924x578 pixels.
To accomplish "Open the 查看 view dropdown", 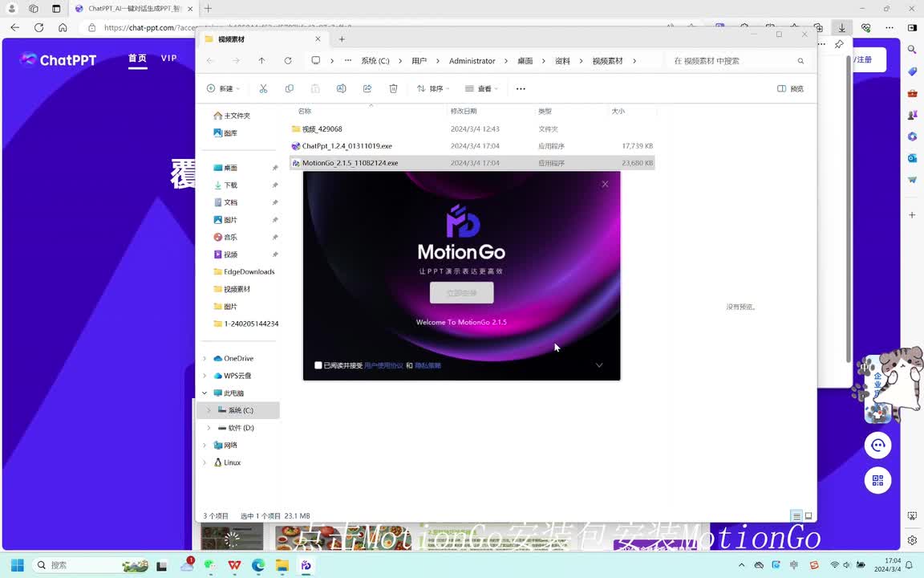I will tap(482, 88).
